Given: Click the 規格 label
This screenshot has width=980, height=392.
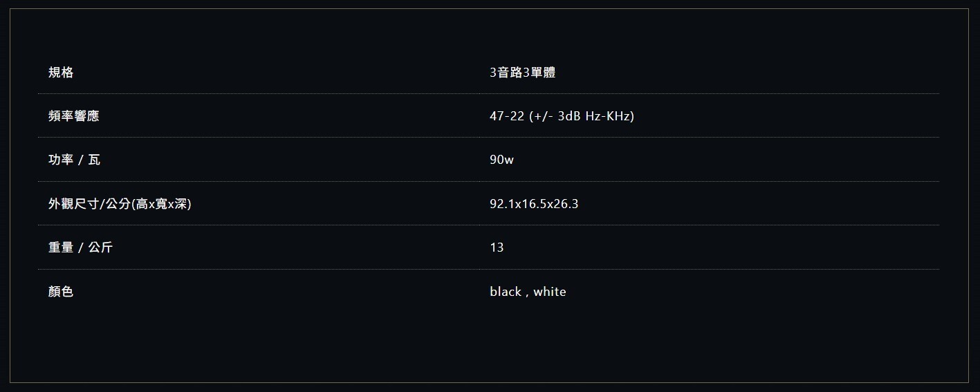Looking at the screenshot, I should click(61, 72).
